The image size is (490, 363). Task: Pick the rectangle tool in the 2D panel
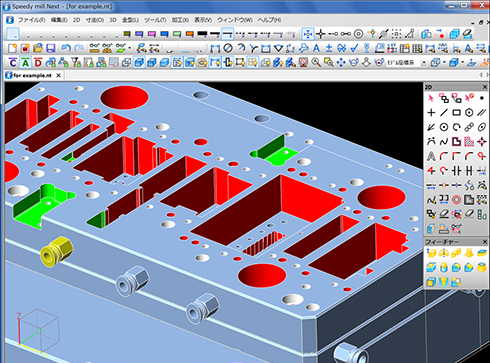(x=456, y=113)
